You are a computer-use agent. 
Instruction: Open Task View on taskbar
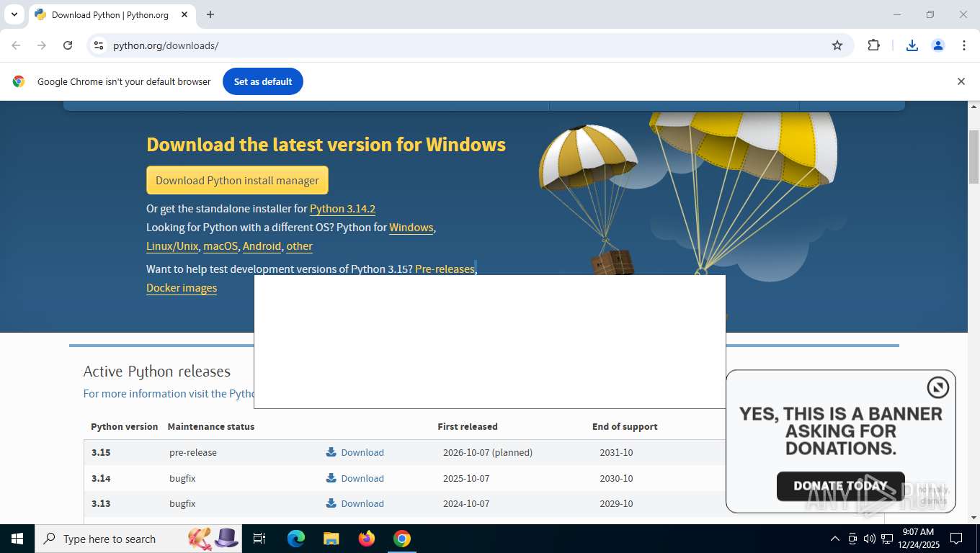pyautogui.click(x=259, y=539)
